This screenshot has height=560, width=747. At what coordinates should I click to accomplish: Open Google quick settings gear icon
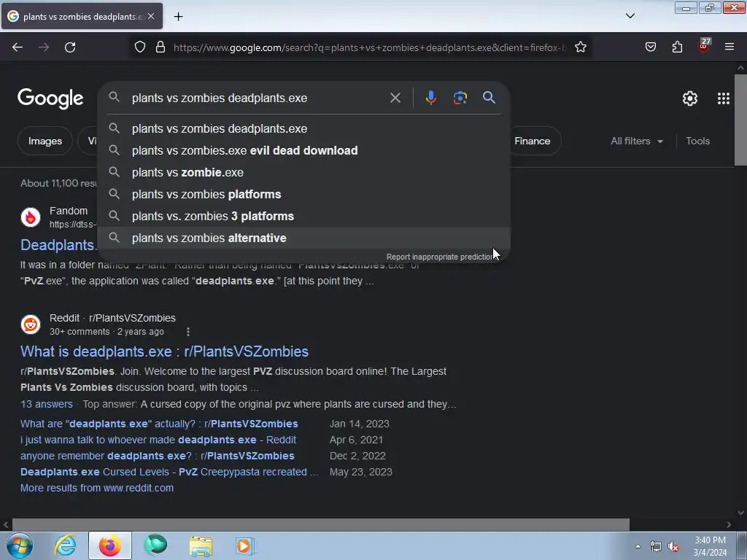(690, 98)
